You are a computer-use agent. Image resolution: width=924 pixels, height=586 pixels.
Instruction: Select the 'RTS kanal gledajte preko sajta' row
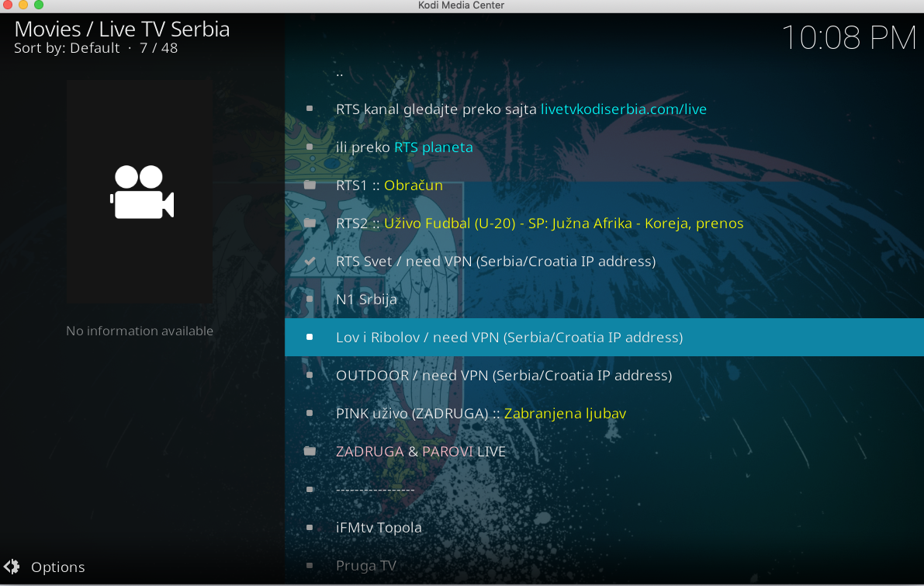[x=604, y=109]
